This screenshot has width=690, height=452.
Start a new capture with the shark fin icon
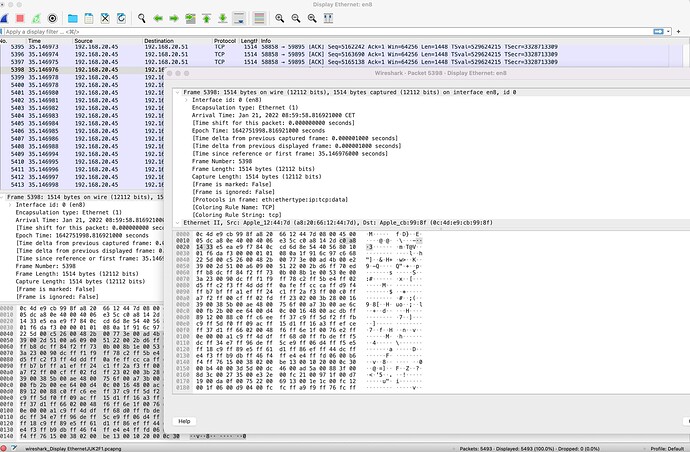point(4,18)
